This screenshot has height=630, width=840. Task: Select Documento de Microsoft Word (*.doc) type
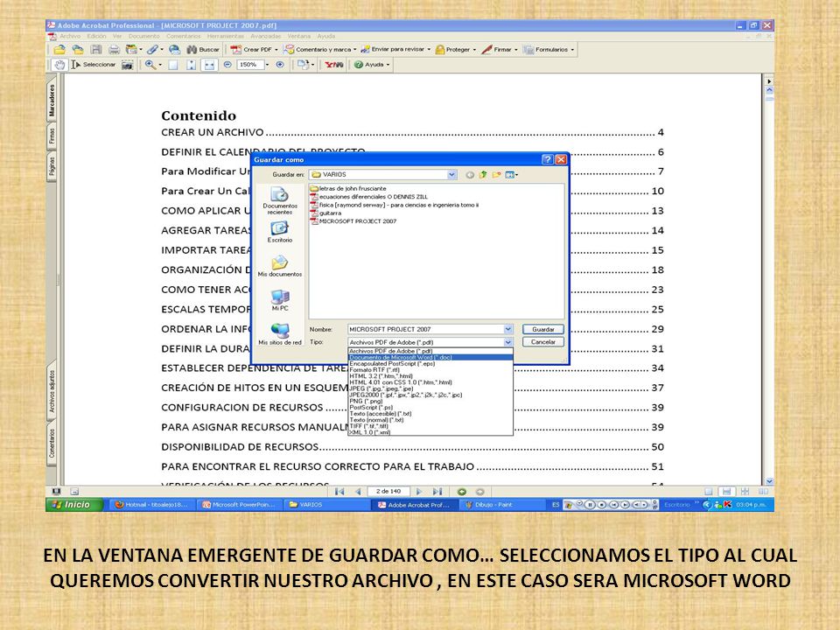tap(430, 357)
